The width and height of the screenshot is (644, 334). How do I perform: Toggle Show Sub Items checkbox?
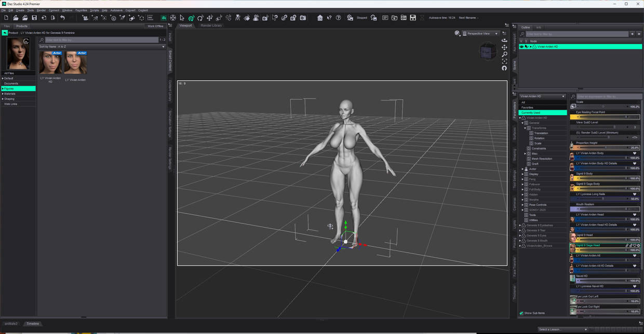[521, 313]
